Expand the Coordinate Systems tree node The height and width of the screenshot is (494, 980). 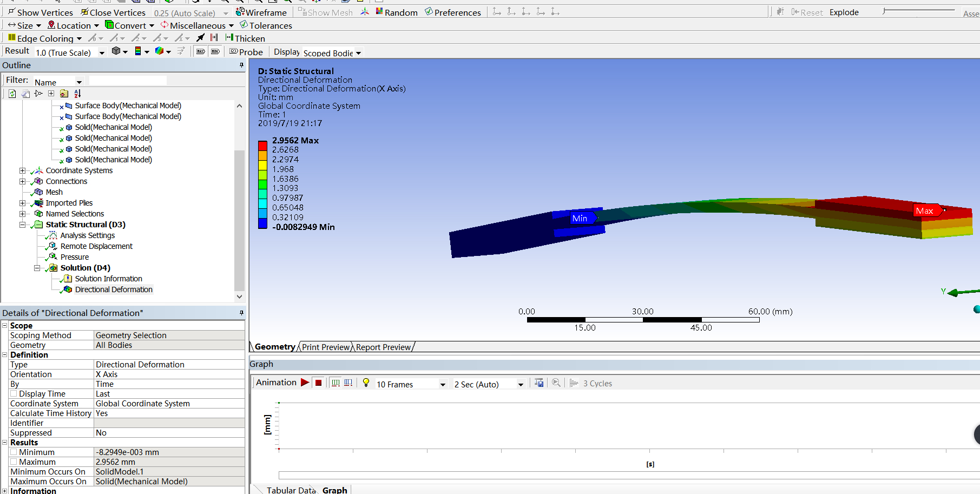pos(22,170)
